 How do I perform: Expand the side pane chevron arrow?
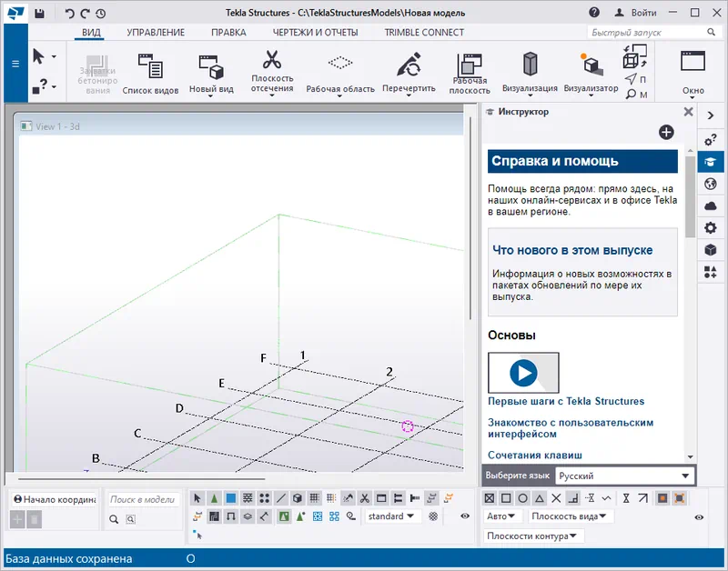tap(711, 115)
